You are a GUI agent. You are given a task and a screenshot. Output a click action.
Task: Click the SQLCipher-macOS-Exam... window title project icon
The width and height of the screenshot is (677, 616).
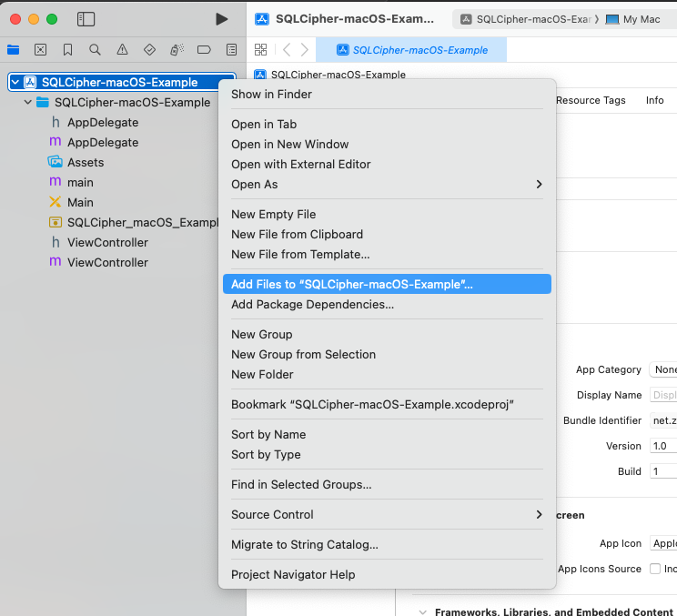click(x=262, y=19)
